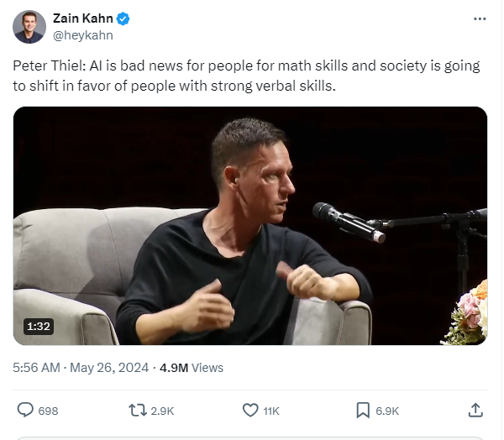This screenshot has width=504, height=440.
Task: Click the repost arrows icon
Action: coord(138,411)
